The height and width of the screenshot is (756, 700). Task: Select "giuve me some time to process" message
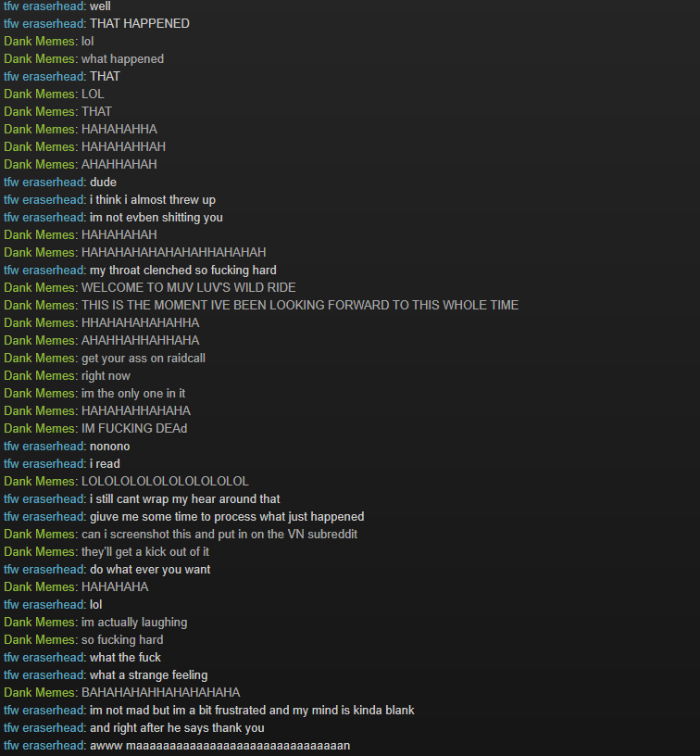coord(227,516)
